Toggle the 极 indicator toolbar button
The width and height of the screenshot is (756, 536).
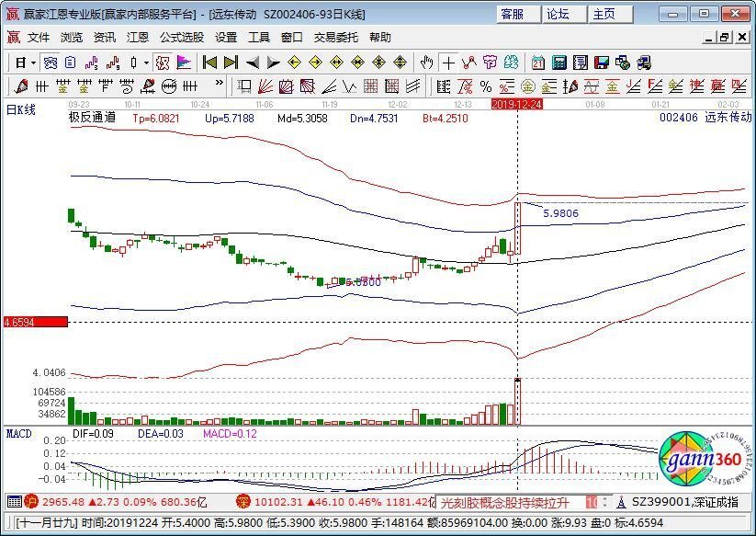pos(163,63)
